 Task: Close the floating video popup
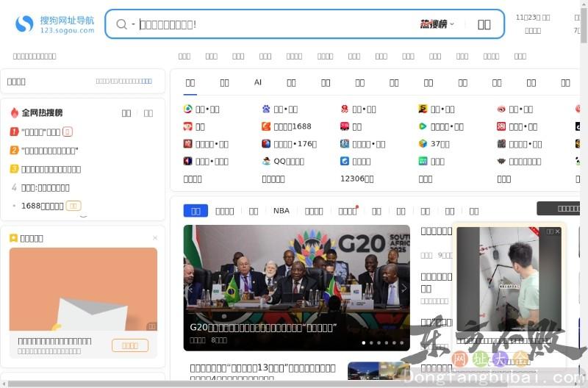point(558,231)
